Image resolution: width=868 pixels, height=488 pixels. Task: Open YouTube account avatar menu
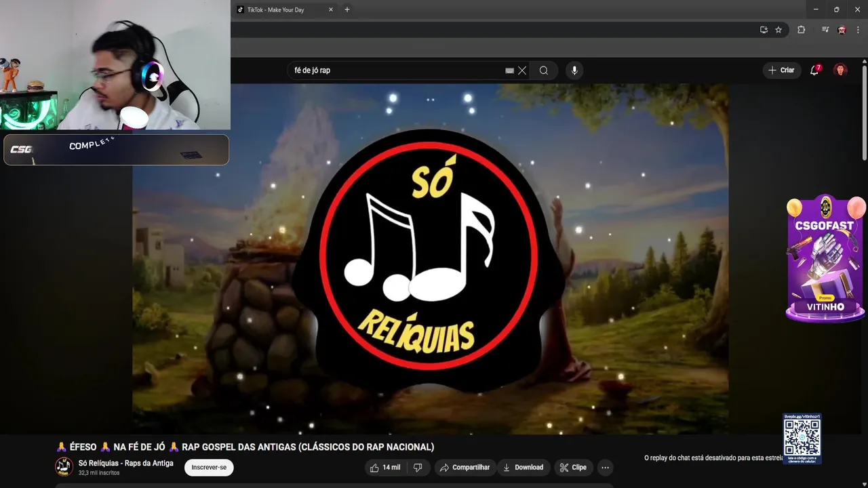pyautogui.click(x=840, y=70)
